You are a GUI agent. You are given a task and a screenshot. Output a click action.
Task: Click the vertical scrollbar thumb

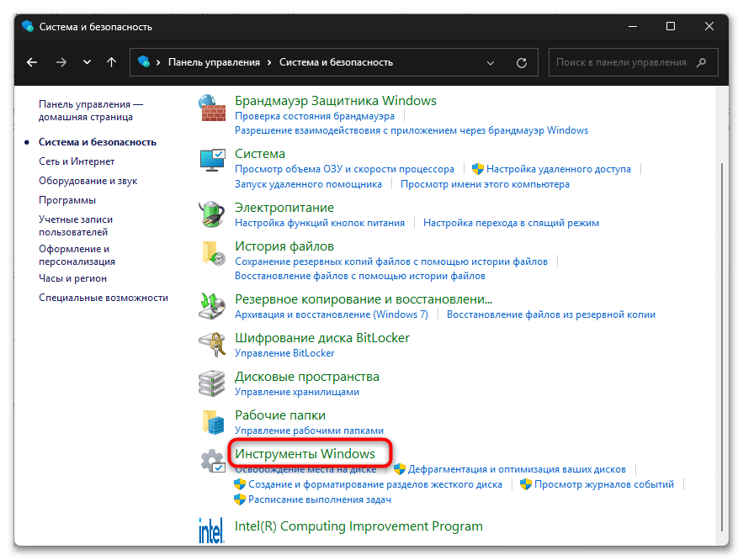coord(722,347)
